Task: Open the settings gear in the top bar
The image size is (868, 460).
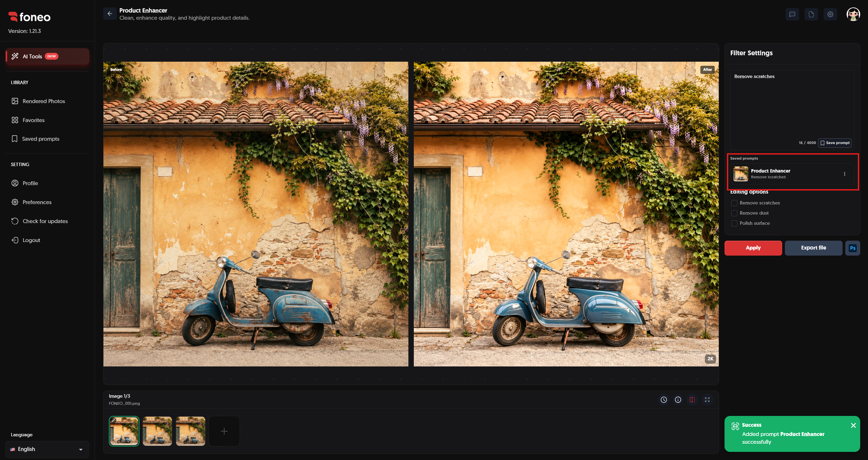Action: [x=830, y=14]
